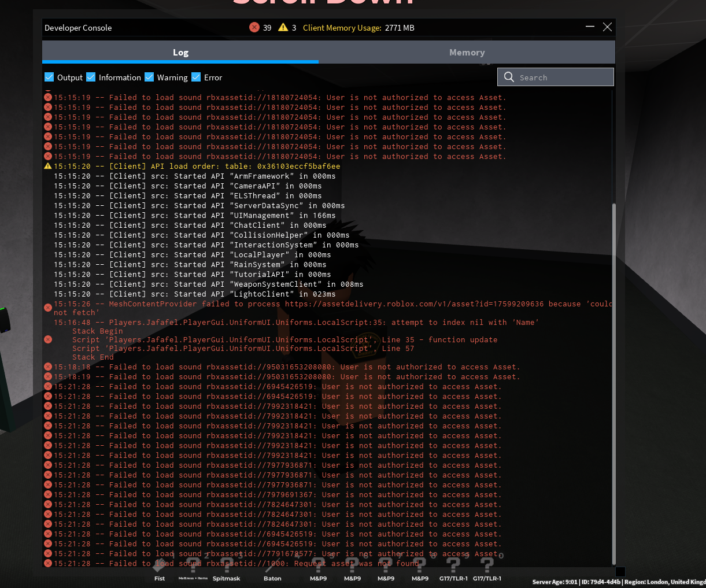Click Client Memory Usage label
The height and width of the screenshot is (588, 706).
coord(342,28)
